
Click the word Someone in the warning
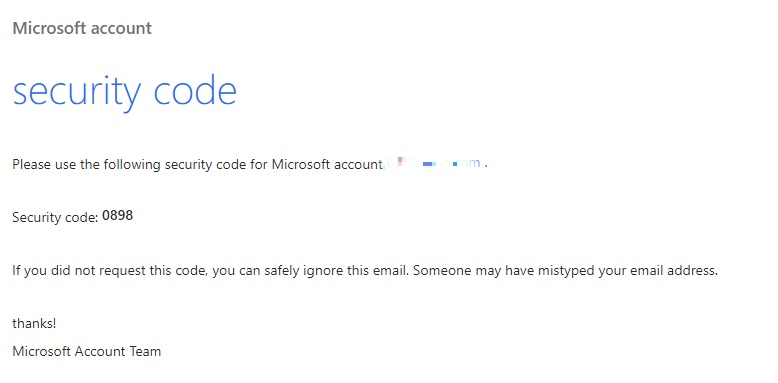point(439,271)
